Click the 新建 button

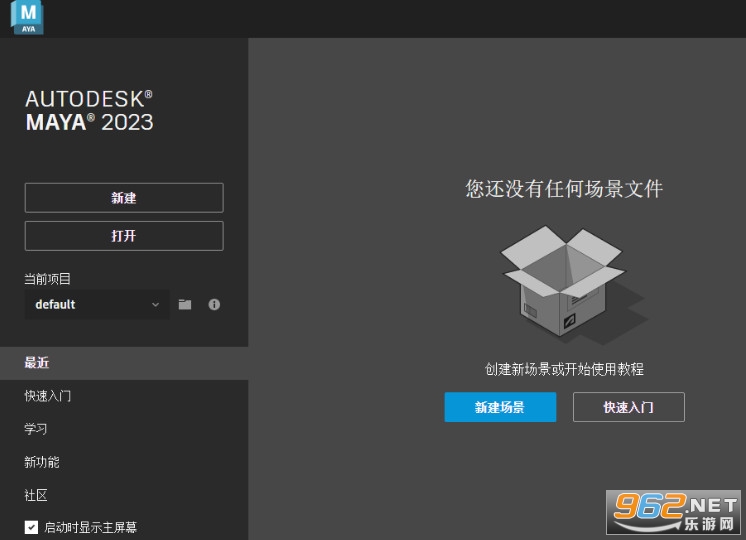124,198
